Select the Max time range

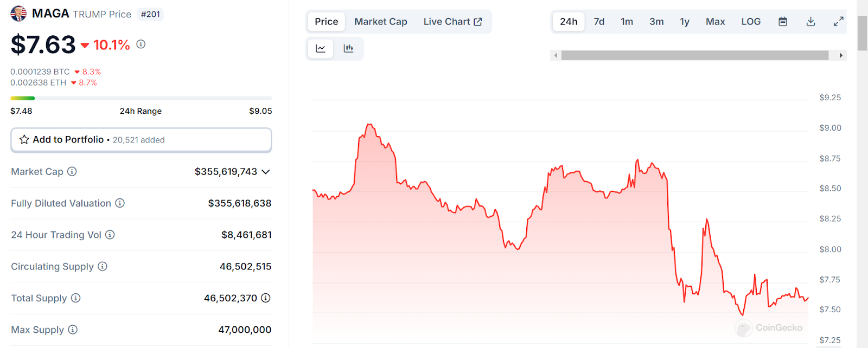click(x=715, y=22)
